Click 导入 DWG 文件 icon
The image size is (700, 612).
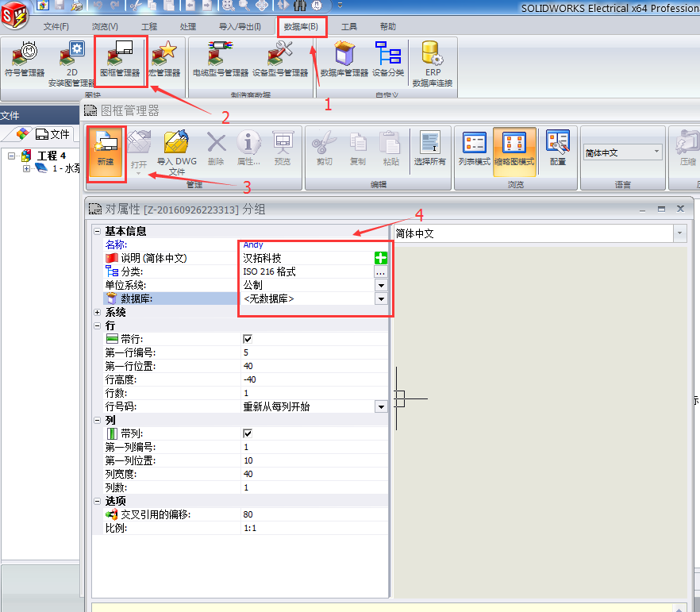click(x=177, y=152)
